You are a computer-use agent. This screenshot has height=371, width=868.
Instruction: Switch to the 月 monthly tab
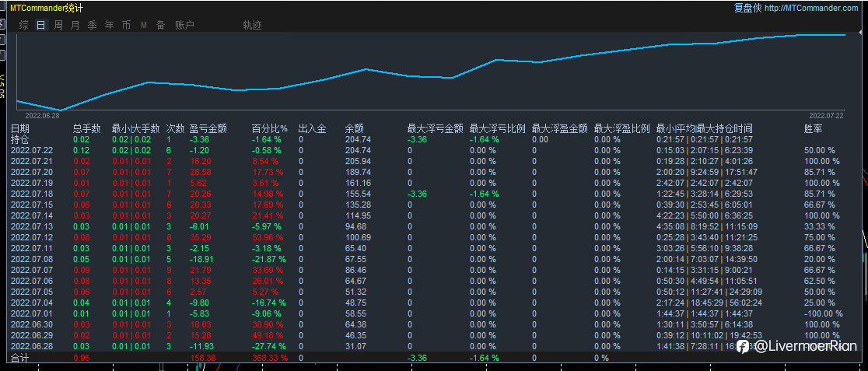tap(75, 25)
